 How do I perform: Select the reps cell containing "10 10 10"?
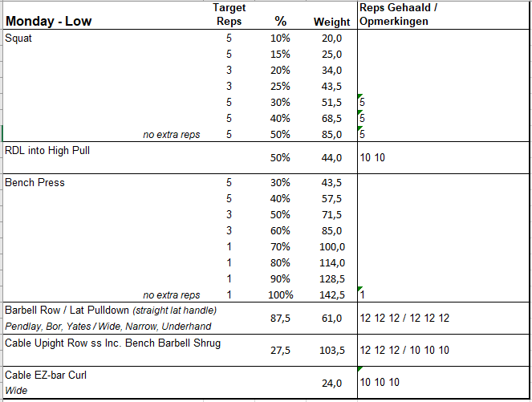click(380, 382)
